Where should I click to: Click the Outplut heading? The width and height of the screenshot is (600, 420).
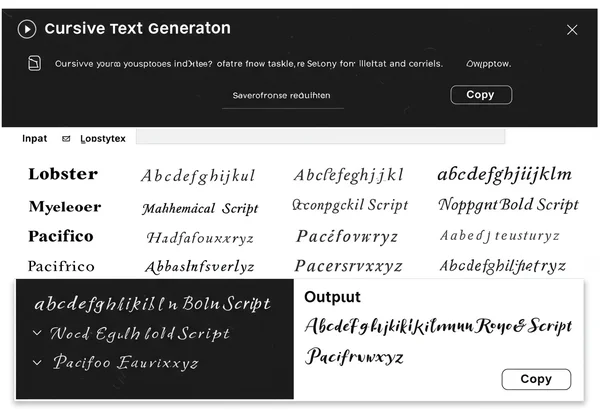click(333, 297)
